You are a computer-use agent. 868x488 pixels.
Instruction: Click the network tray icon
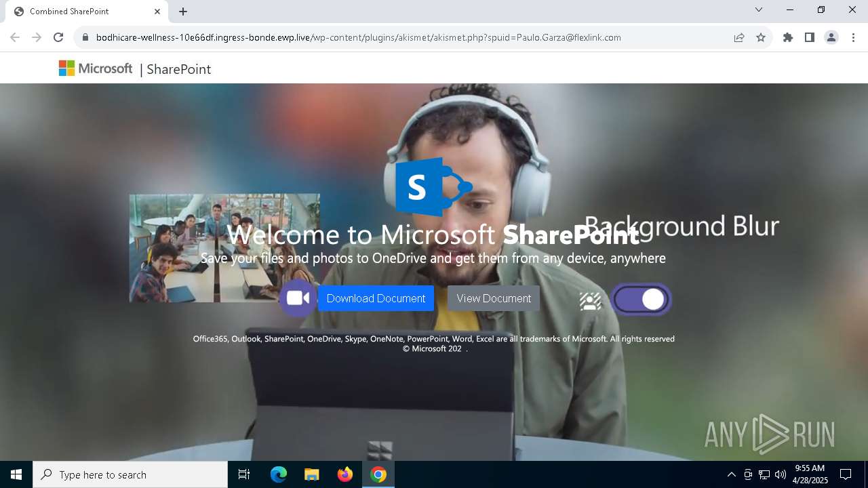pos(764,474)
